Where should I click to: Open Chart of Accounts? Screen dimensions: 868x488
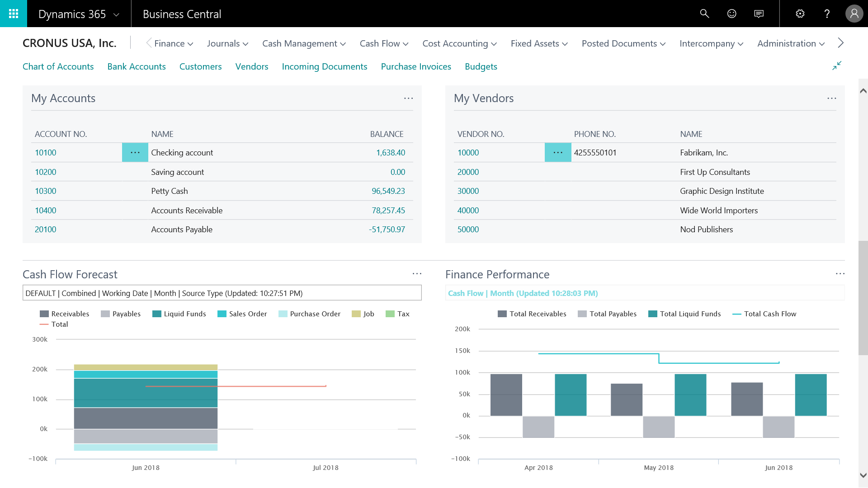pyautogui.click(x=58, y=66)
